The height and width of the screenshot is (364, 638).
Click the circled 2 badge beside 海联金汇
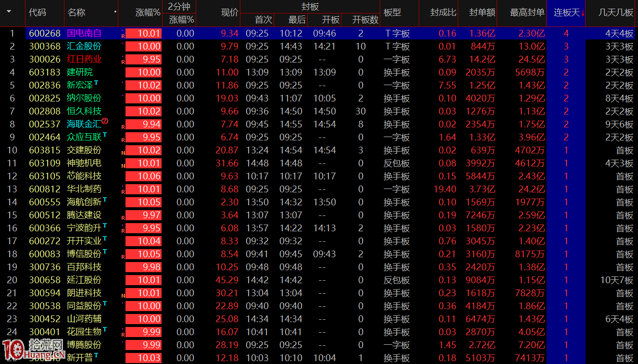coord(105,121)
